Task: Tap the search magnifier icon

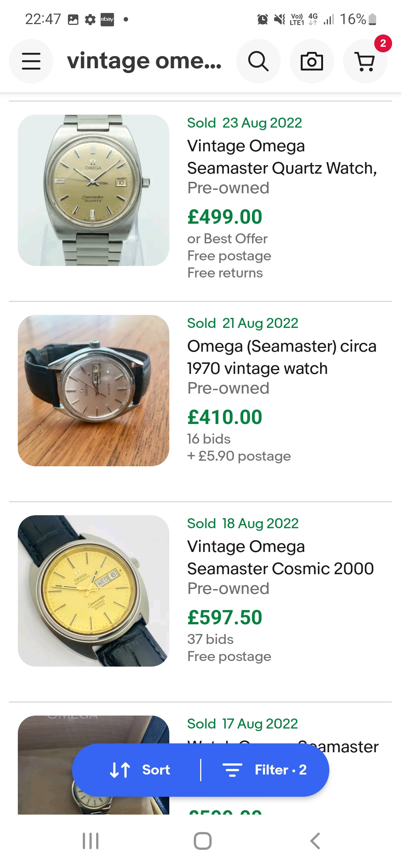Action: (x=258, y=61)
